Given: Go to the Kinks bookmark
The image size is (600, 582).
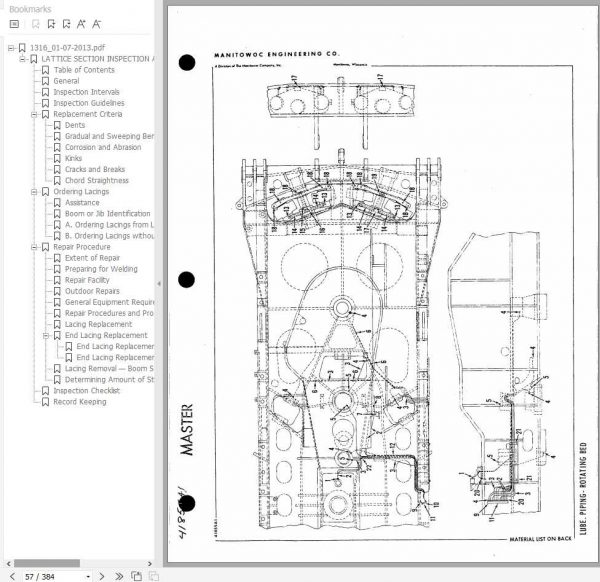Looking at the screenshot, I should [73, 159].
